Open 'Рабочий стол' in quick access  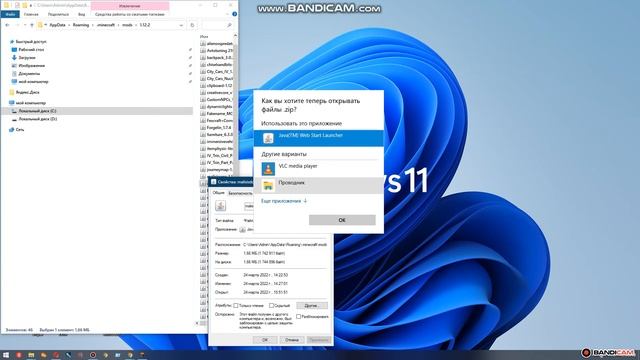pyautogui.click(x=31, y=50)
